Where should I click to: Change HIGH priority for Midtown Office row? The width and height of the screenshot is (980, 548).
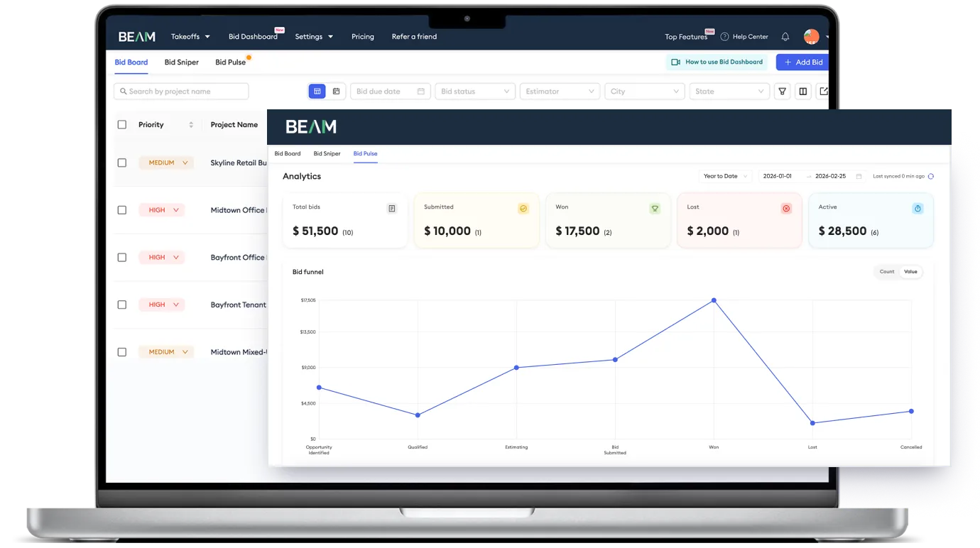click(x=162, y=210)
